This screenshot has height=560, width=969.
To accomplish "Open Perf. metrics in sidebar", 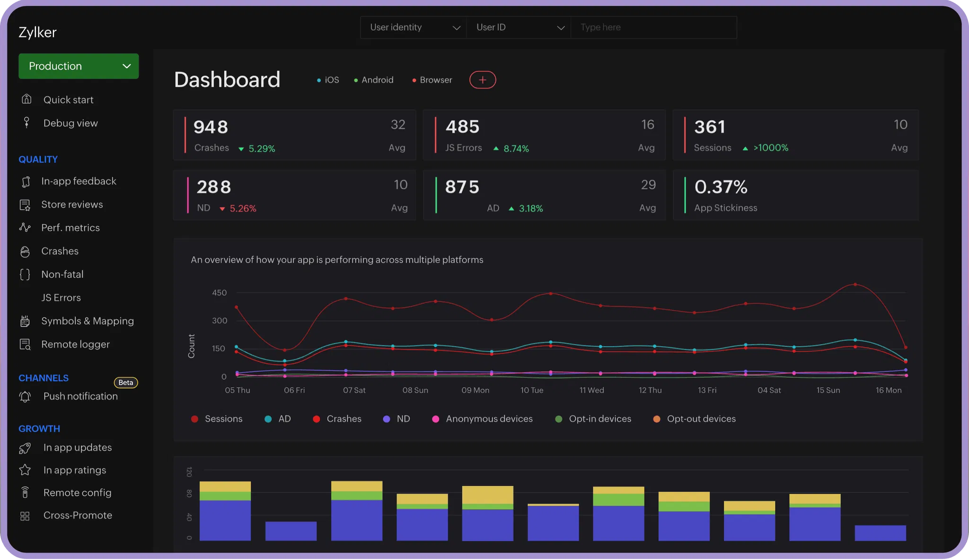I will tap(70, 228).
